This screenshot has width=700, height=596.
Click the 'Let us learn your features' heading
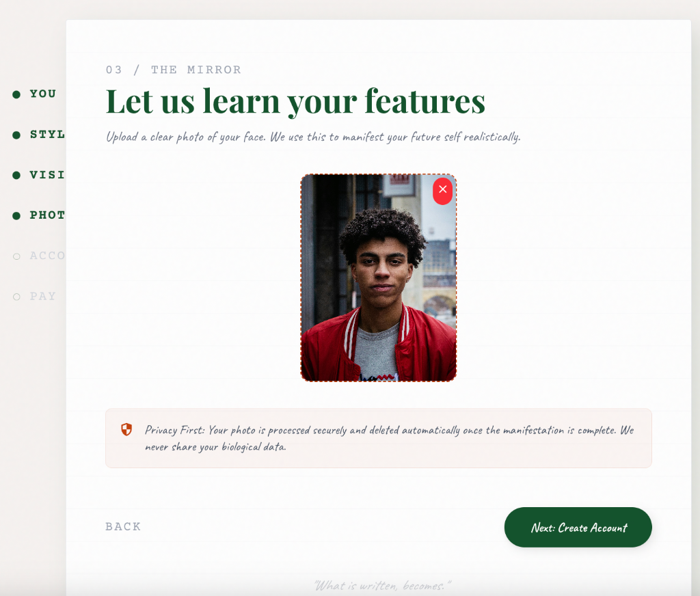[295, 101]
